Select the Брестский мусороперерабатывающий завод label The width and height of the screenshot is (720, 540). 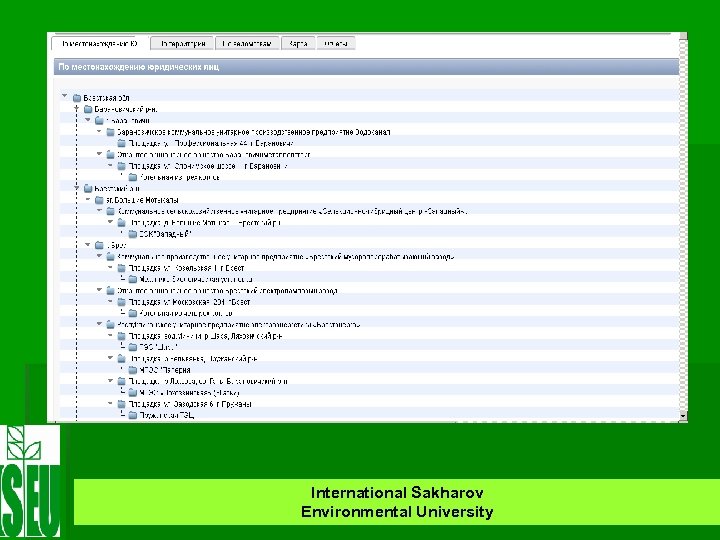coord(286,257)
